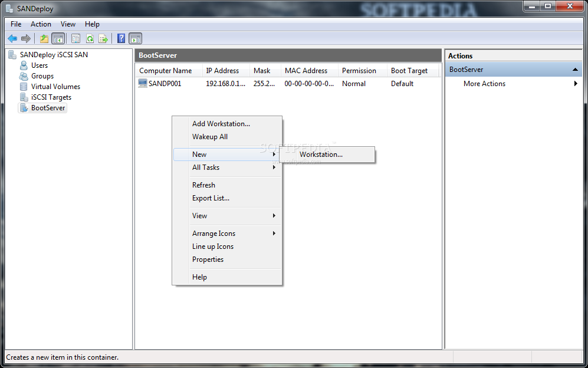The height and width of the screenshot is (368, 588).
Task: Maximize the SANDeploy window
Action: 548,6
